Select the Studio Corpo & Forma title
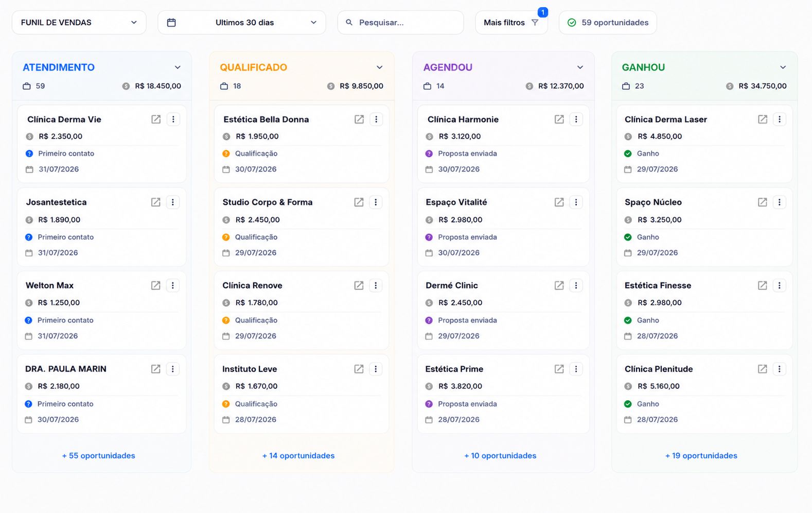812x513 pixels. [x=268, y=202]
